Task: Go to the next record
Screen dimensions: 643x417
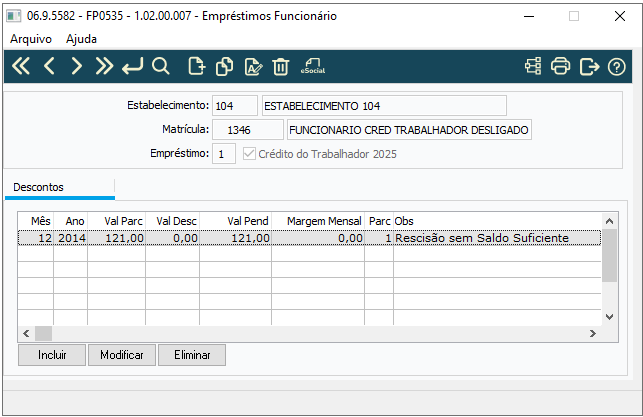Action: tap(76, 66)
